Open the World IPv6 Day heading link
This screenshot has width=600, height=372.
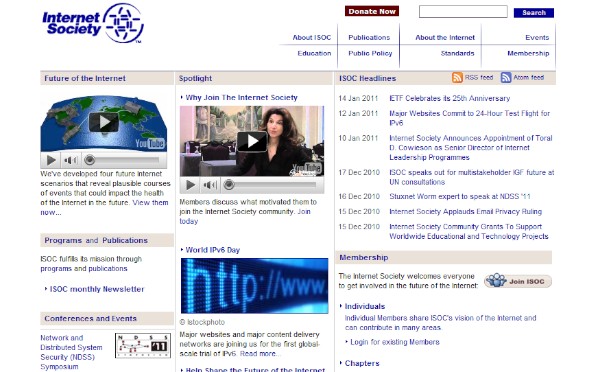point(212,250)
